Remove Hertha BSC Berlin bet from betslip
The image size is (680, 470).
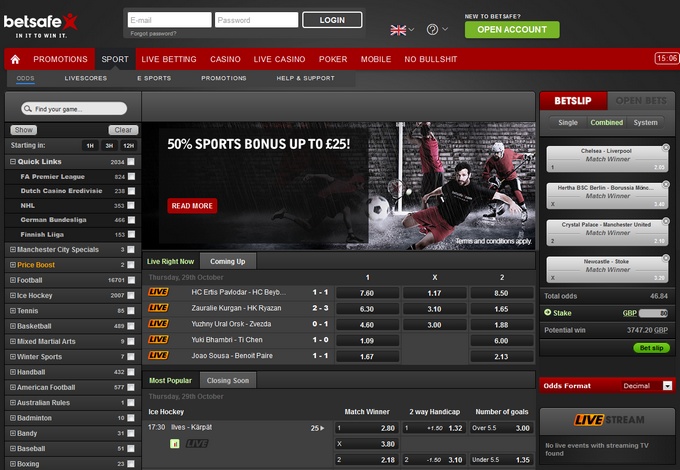[666, 185]
